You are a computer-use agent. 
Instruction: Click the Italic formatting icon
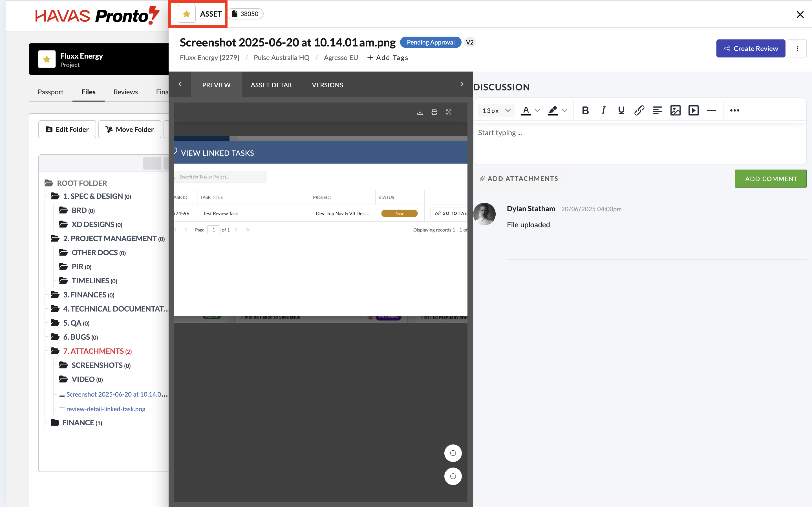click(603, 110)
